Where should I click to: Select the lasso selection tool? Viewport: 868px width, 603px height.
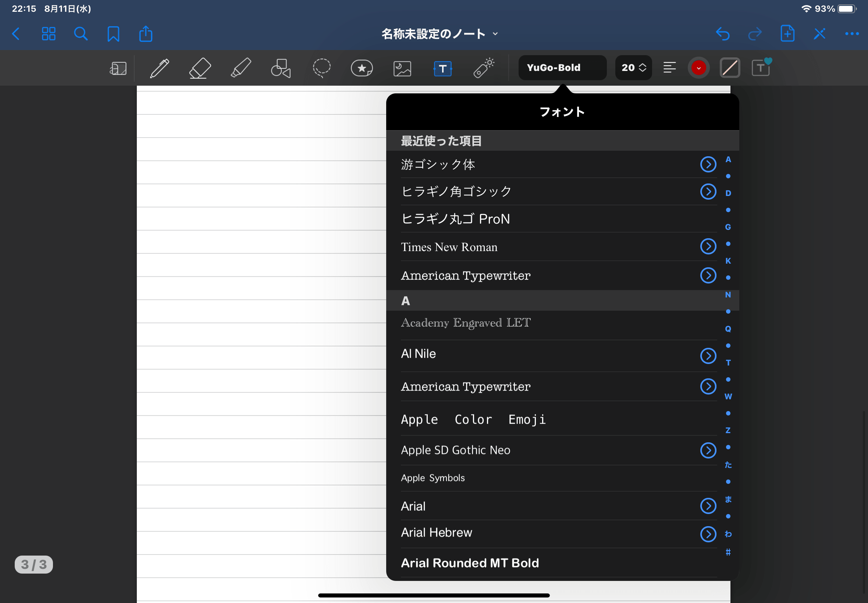point(321,68)
